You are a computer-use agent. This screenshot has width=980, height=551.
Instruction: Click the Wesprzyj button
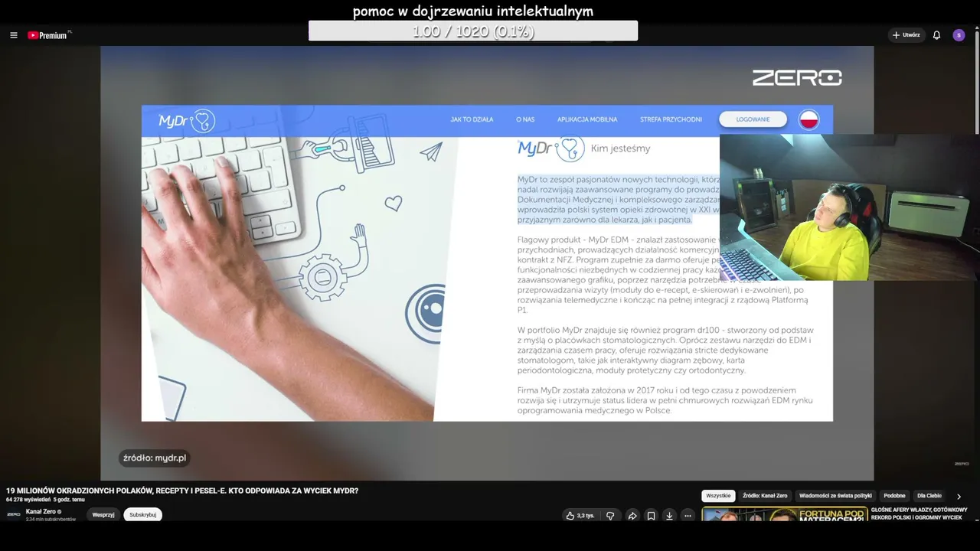tap(103, 515)
